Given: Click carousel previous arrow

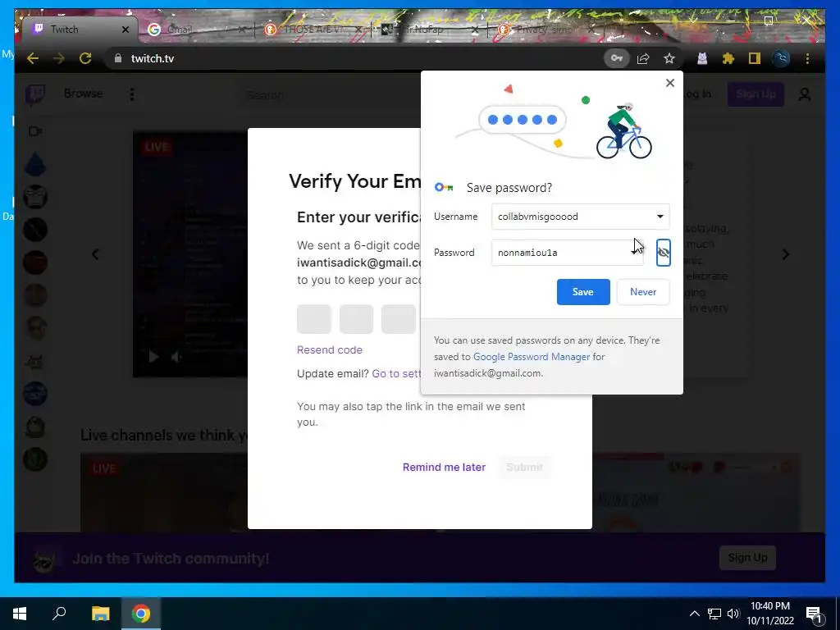Looking at the screenshot, I should coord(95,254).
